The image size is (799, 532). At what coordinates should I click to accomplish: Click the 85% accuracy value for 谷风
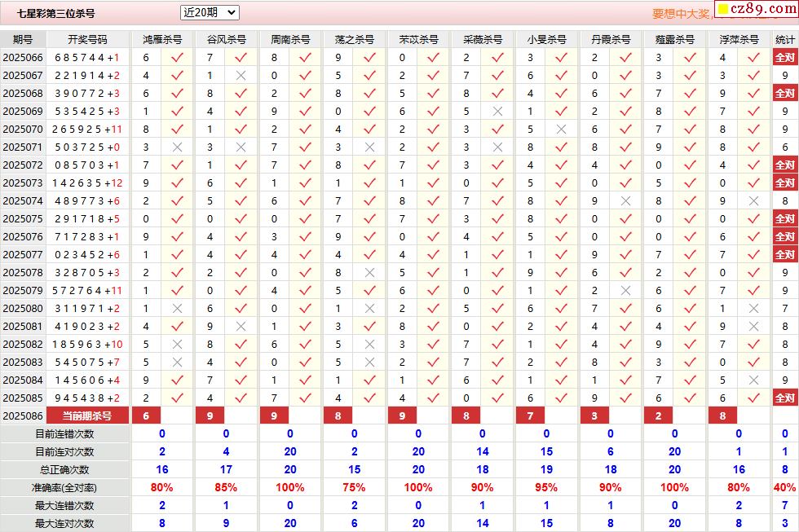(x=226, y=488)
